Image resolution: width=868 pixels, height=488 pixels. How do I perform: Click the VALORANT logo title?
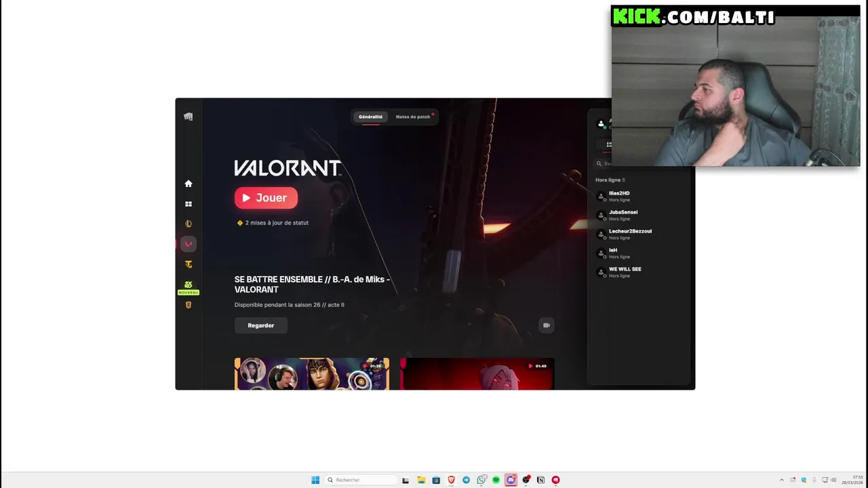(288, 168)
